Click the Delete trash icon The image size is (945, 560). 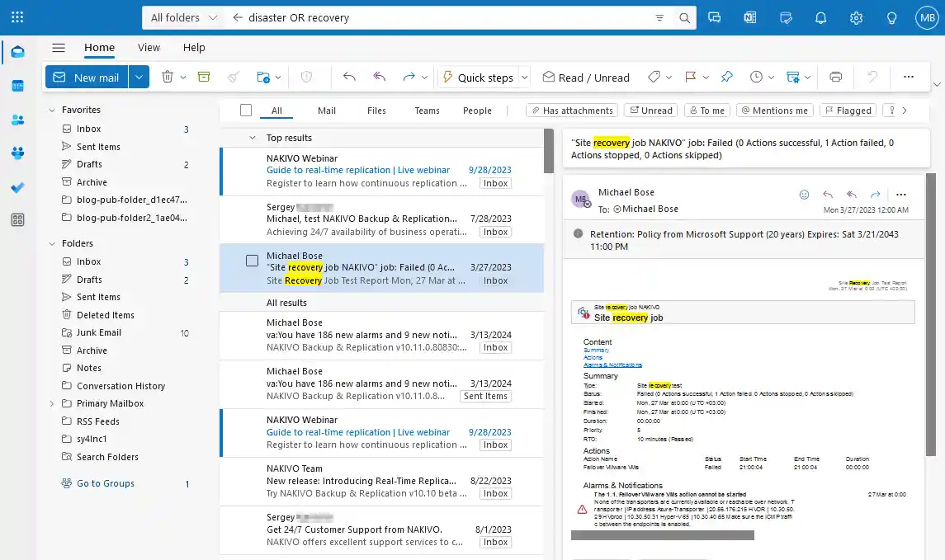coord(168,77)
